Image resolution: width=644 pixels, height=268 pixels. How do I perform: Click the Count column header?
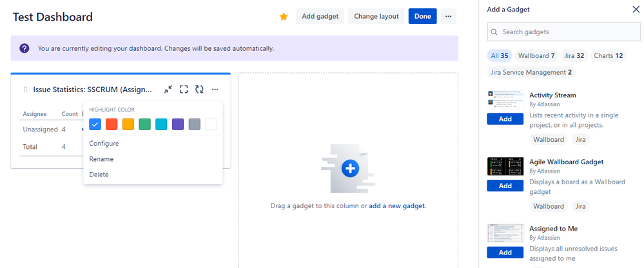[70, 113]
